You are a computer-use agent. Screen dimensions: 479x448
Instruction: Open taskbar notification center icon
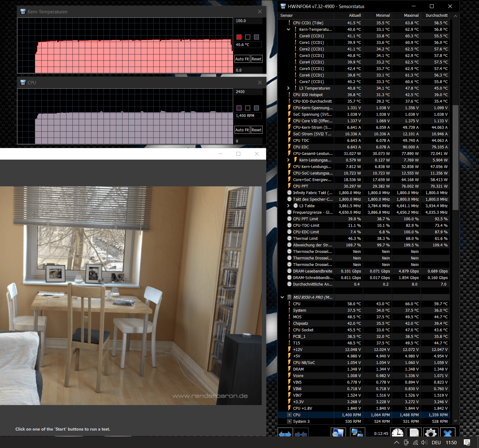click(x=467, y=442)
